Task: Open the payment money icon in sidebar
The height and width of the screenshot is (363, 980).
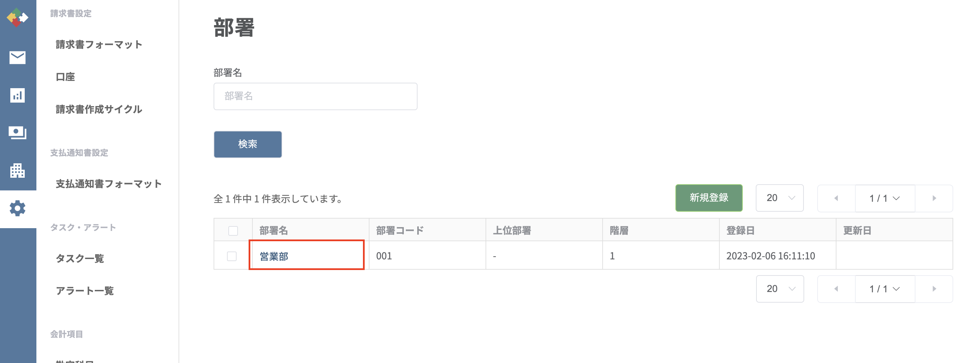Action: click(x=18, y=133)
